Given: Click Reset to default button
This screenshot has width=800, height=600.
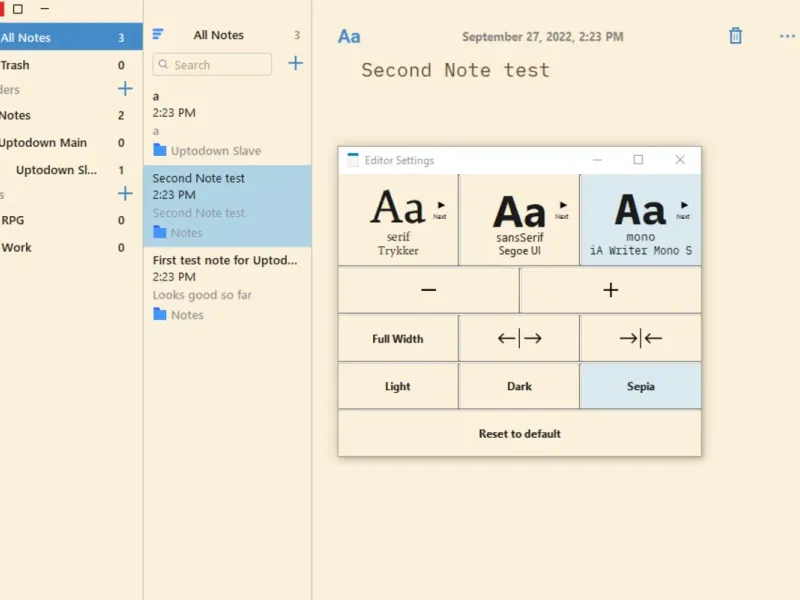Looking at the screenshot, I should click(519, 434).
